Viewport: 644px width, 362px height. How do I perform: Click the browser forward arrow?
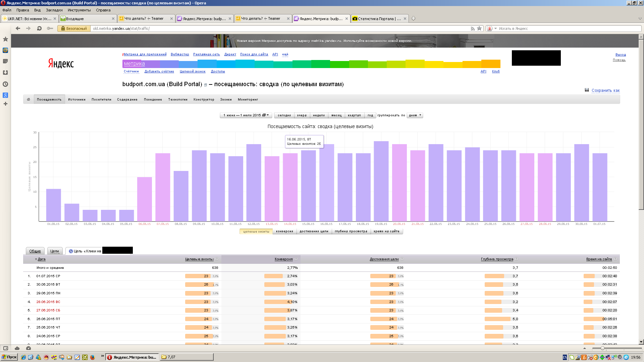click(29, 28)
